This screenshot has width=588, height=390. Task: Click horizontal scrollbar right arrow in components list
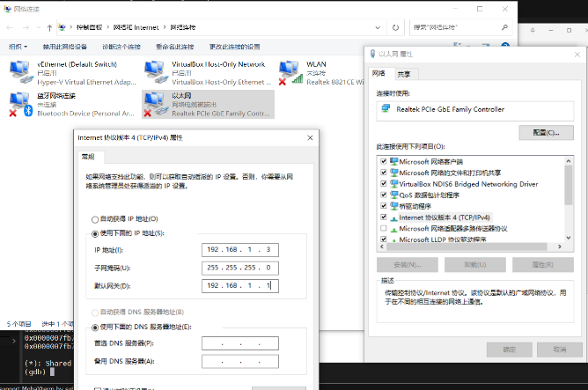tap(560, 247)
